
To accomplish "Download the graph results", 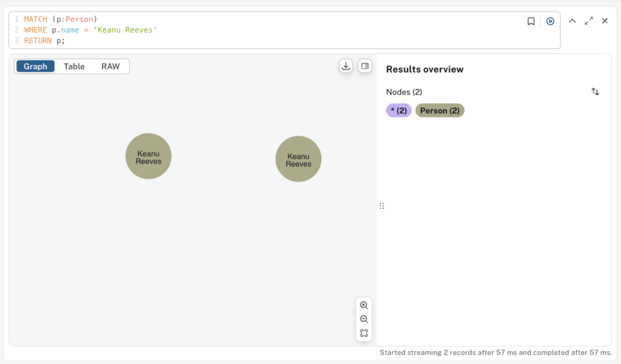I will [346, 66].
